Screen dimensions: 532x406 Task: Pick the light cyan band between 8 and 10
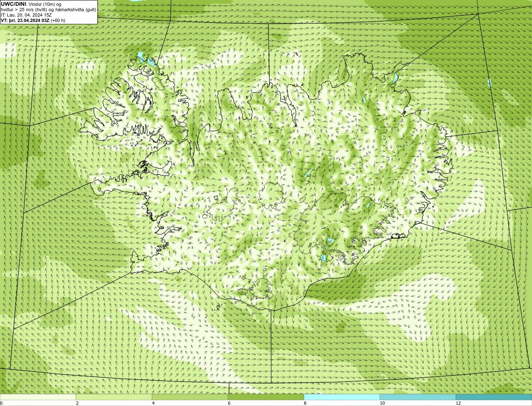[x=342, y=397]
